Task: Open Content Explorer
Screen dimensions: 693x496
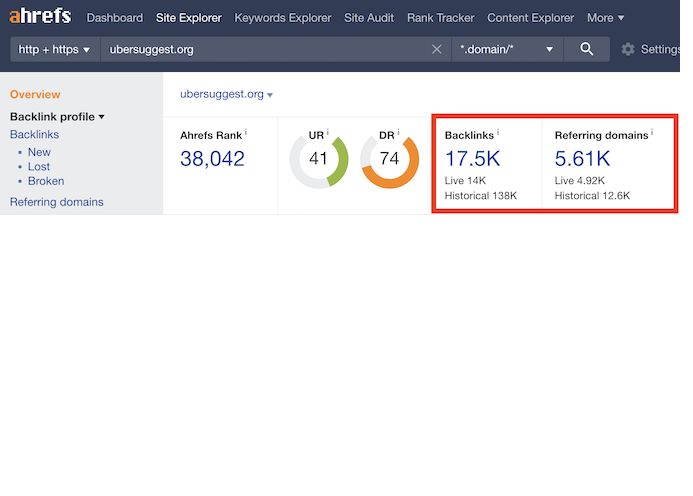Action: click(530, 18)
